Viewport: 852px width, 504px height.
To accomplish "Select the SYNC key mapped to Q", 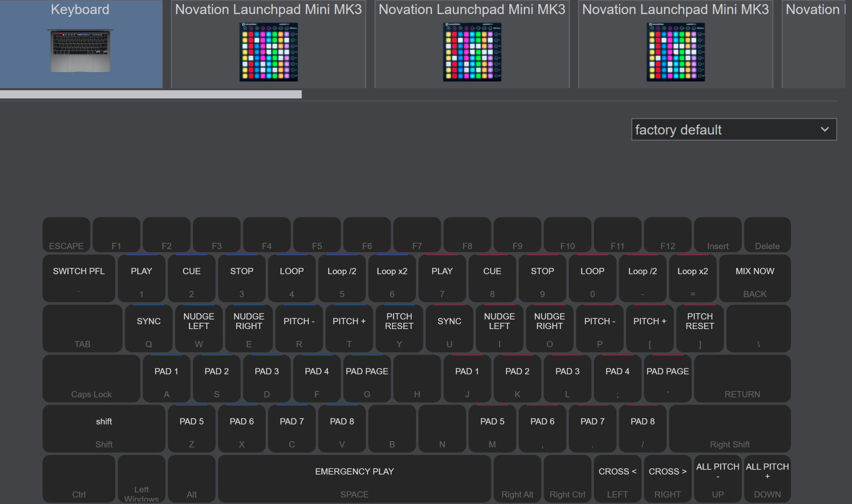I will point(148,329).
